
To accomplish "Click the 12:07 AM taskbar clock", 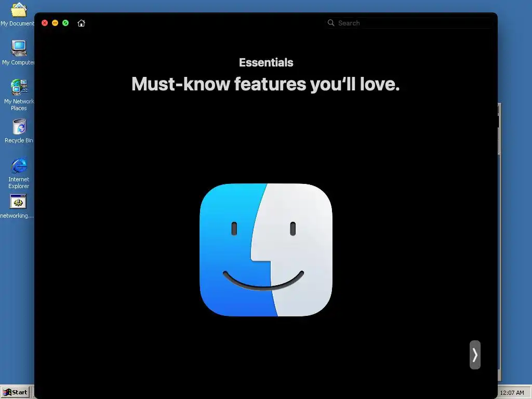I will tap(512, 393).
